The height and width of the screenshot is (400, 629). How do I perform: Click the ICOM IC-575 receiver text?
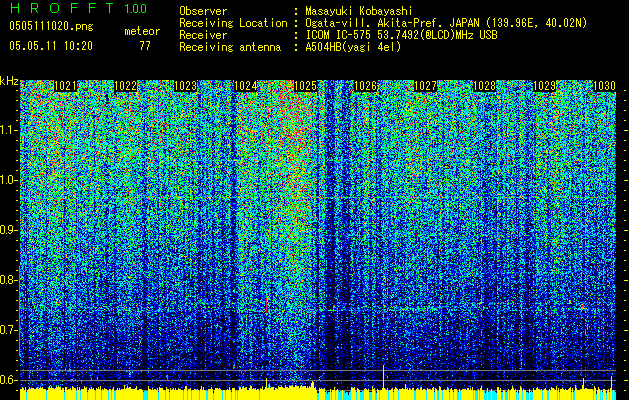[401, 35]
